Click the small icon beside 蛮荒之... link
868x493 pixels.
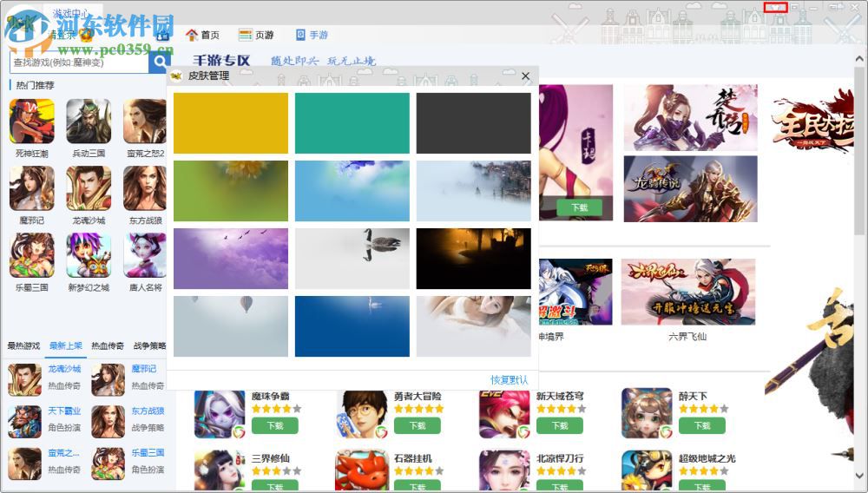(24, 463)
